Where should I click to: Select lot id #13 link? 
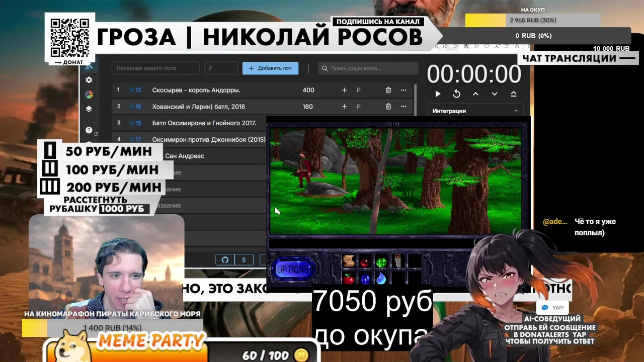pyautogui.click(x=136, y=90)
